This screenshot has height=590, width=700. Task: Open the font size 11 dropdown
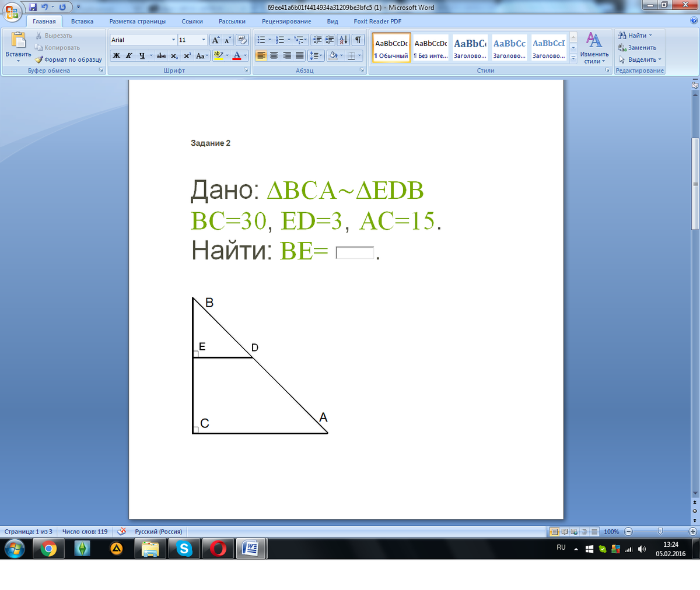point(204,40)
